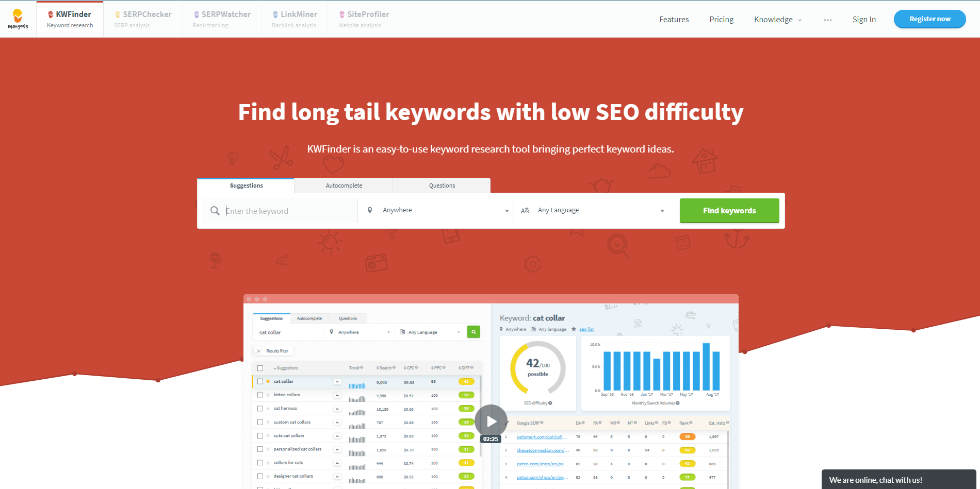Click the Register now button

point(929,19)
